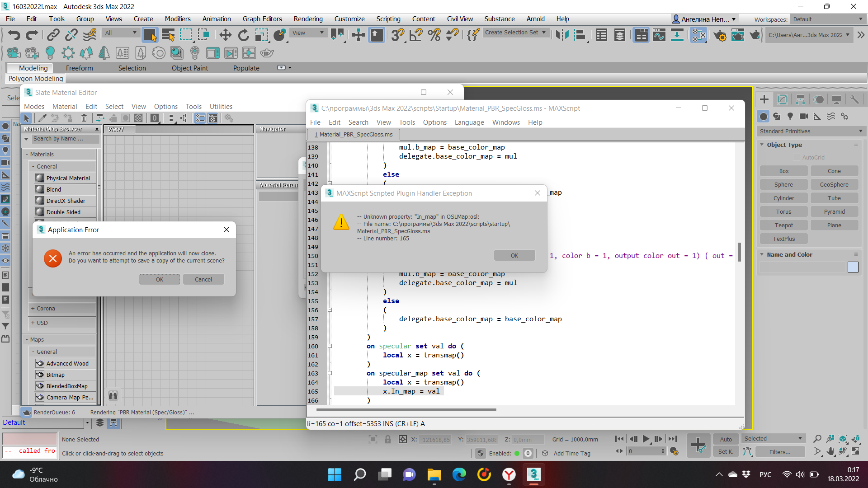
Task: Toggle the Auto key button
Action: 726,439
